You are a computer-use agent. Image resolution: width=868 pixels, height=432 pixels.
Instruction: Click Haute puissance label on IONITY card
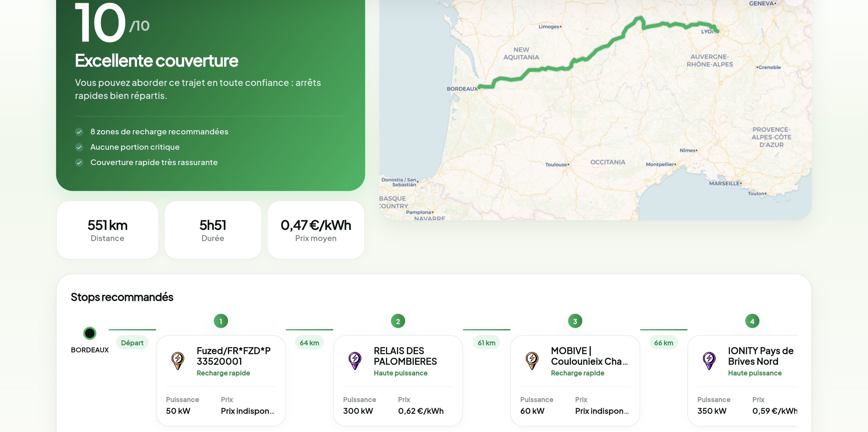(x=755, y=373)
